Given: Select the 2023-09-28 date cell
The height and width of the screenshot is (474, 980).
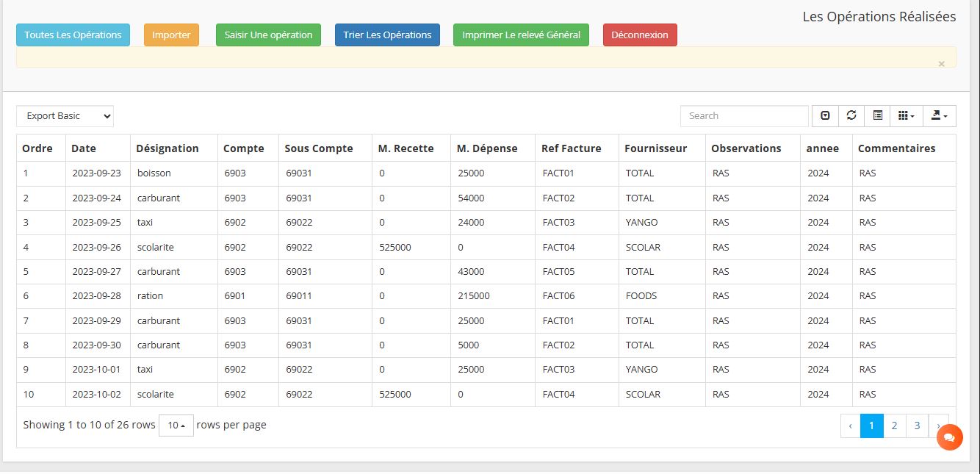Looking at the screenshot, I should [98, 296].
